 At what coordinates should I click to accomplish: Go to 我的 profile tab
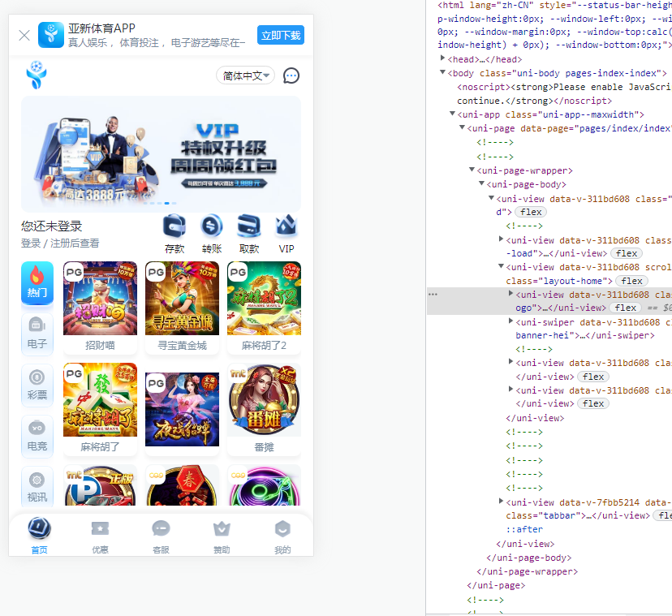283,536
